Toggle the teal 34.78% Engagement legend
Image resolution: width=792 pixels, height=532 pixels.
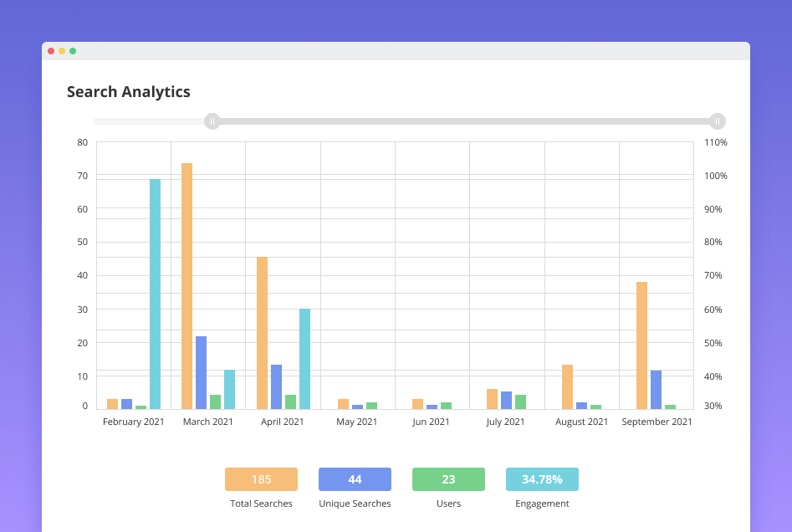point(542,479)
